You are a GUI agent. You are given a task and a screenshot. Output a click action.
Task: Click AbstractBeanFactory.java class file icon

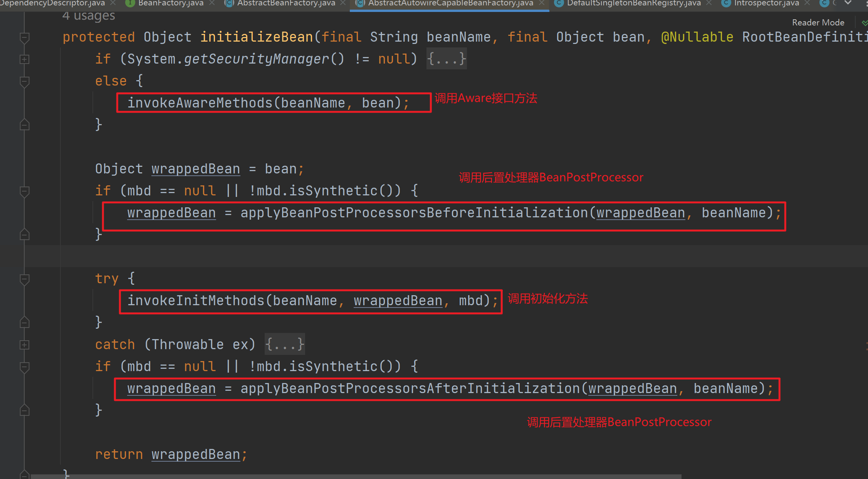(229, 3)
